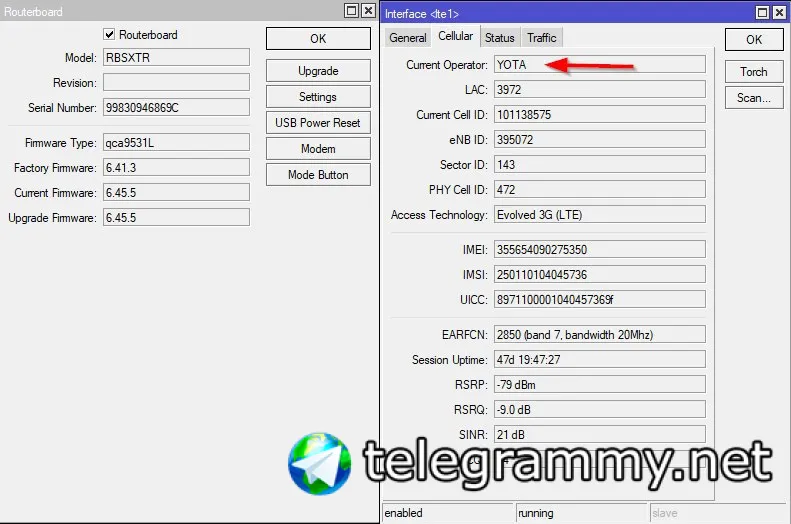
Task: Click the SINR field 21 dB
Action: tap(600, 434)
